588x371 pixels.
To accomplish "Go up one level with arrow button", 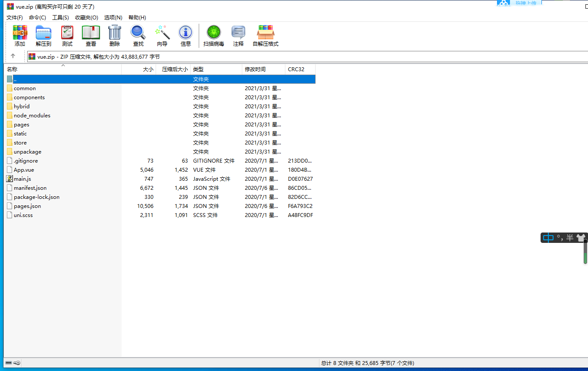I will click(13, 56).
